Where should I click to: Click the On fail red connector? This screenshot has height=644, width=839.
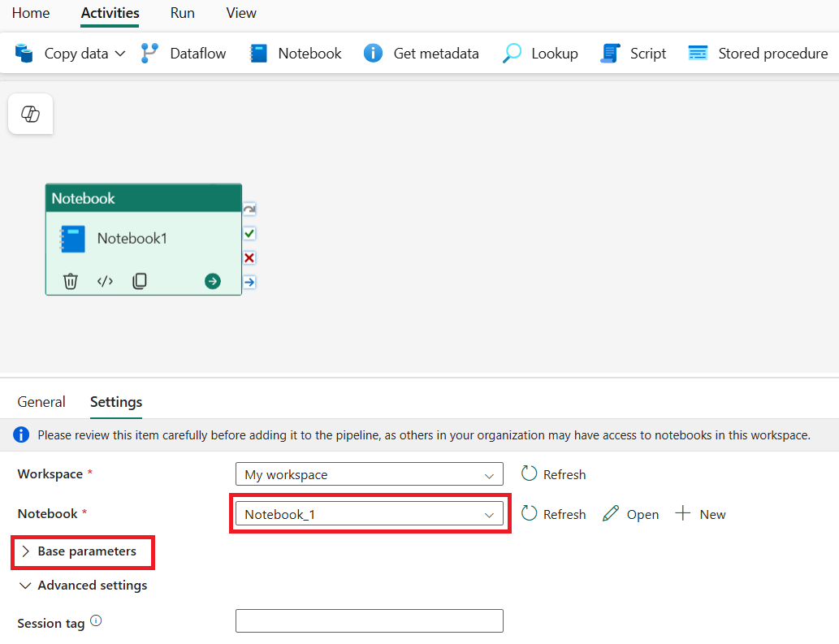[249, 257]
